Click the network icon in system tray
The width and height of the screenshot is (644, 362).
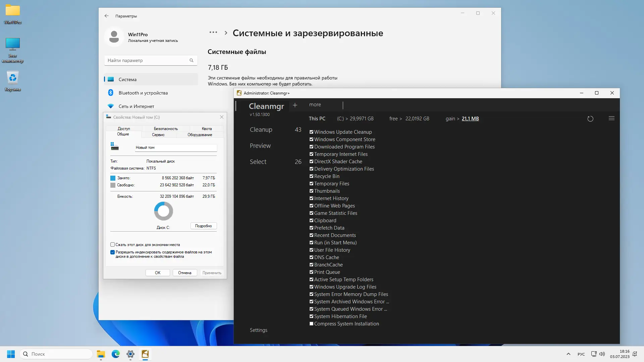[594, 354]
